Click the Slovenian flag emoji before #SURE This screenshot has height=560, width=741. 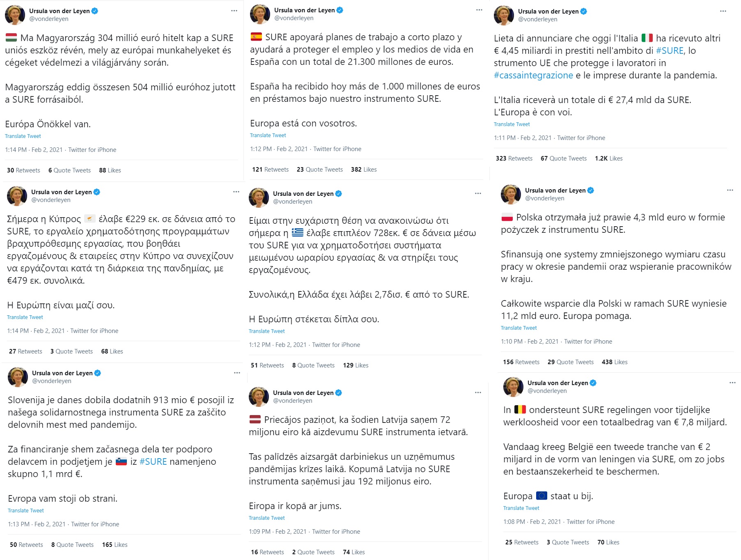pos(121,461)
